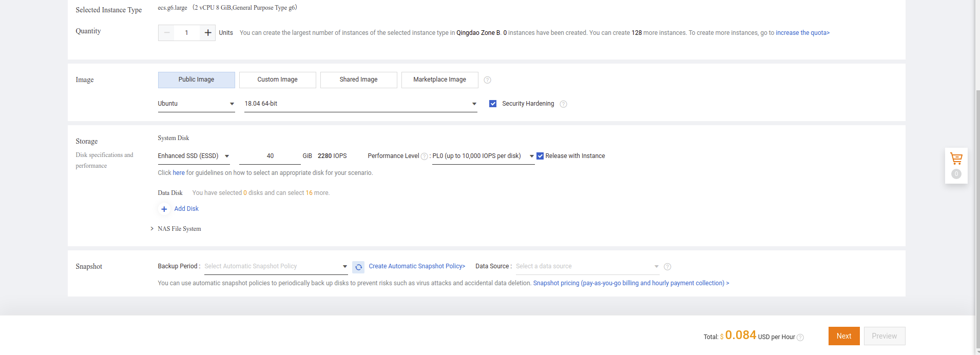This screenshot has height=355, width=980.
Task: Show help for image types
Action: pyautogui.click(x=488, y=80)
